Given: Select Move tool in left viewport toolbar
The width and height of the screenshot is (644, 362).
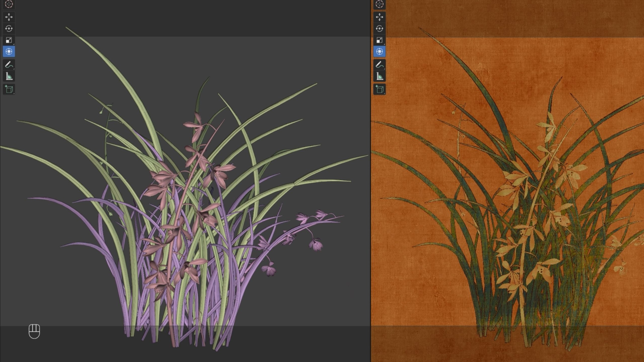Looking at the screenshot, I should coord(9,17).
